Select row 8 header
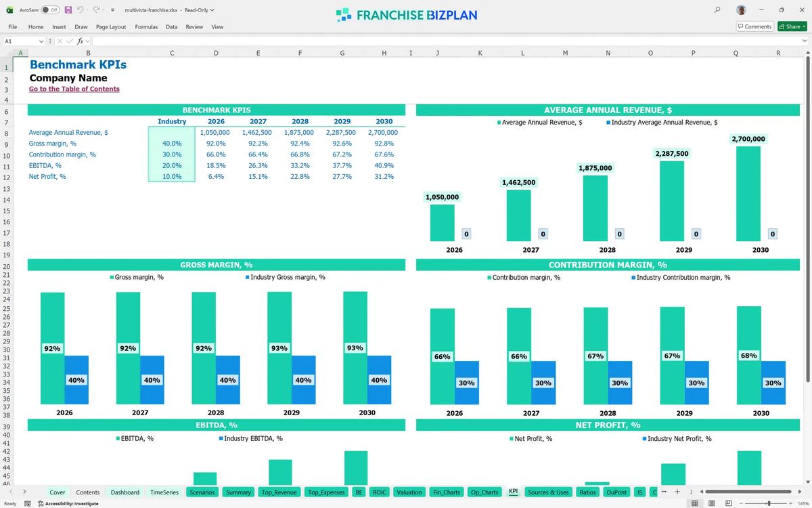Image resolution: width=812 pixels, height=508 pixels. (6, 133)
